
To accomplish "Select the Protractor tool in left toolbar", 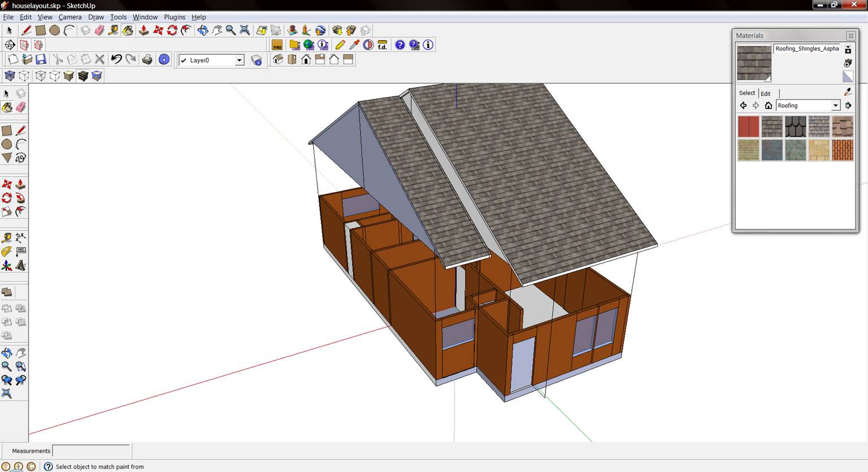I will click(x=7, y=252).
